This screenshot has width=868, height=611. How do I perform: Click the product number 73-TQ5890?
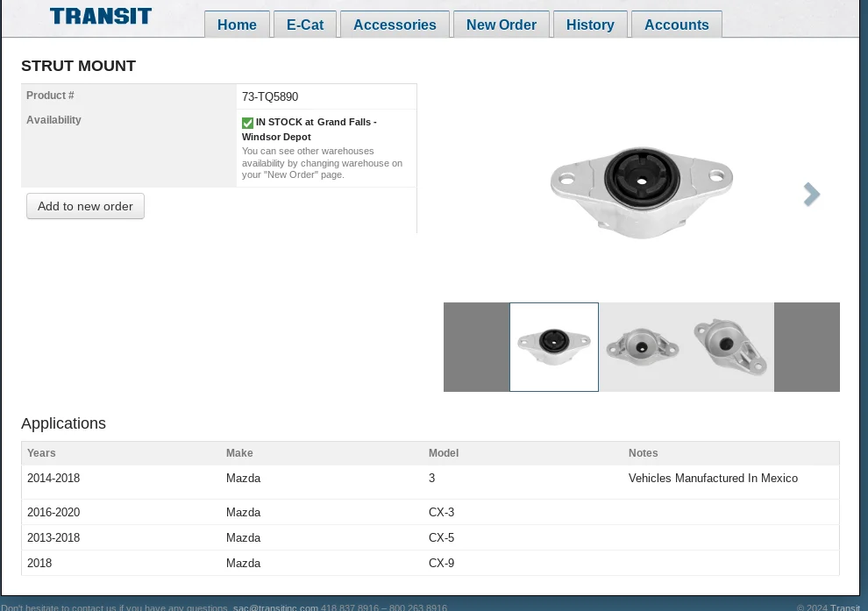pos(270,97)
